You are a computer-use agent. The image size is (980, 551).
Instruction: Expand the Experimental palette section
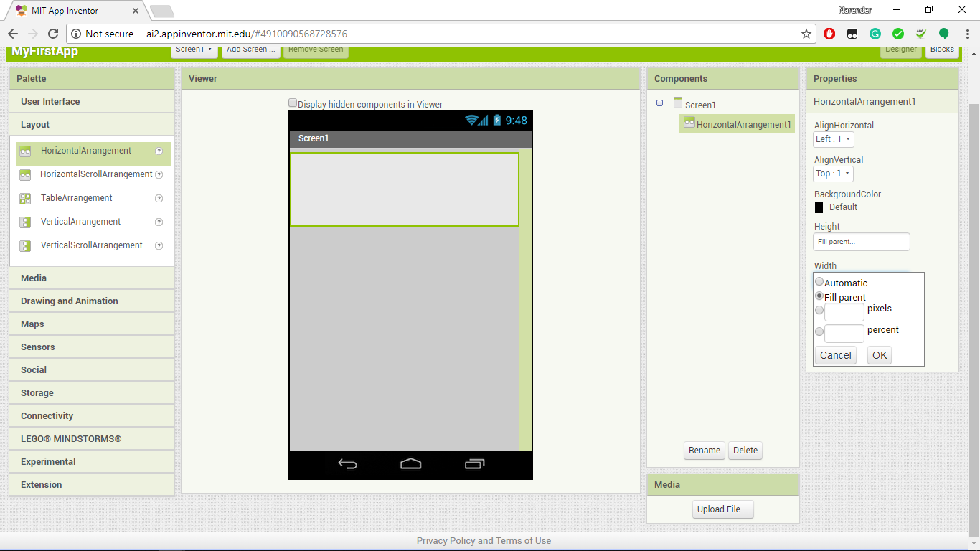92,462
